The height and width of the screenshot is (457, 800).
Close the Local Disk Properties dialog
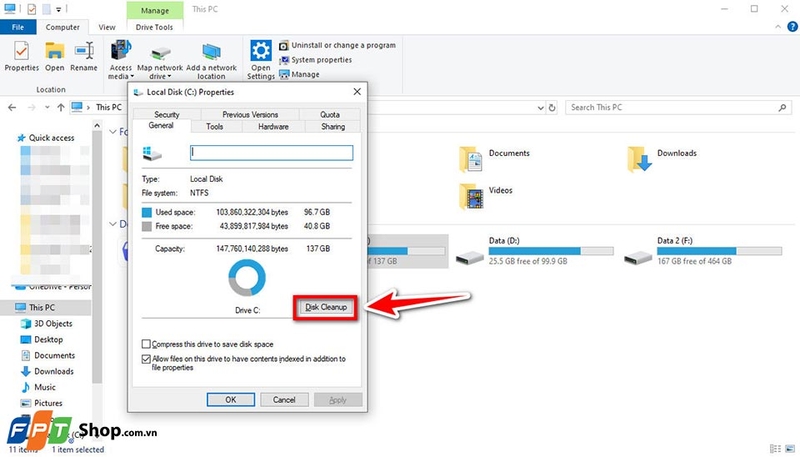click(x=357, y=92)
